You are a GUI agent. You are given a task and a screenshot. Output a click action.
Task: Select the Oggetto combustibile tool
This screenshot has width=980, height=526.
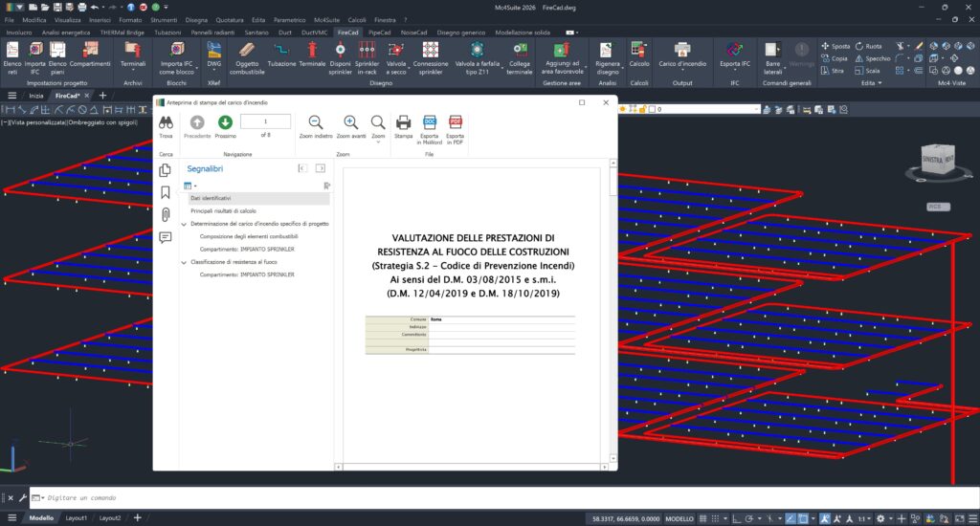coord(247,58)
